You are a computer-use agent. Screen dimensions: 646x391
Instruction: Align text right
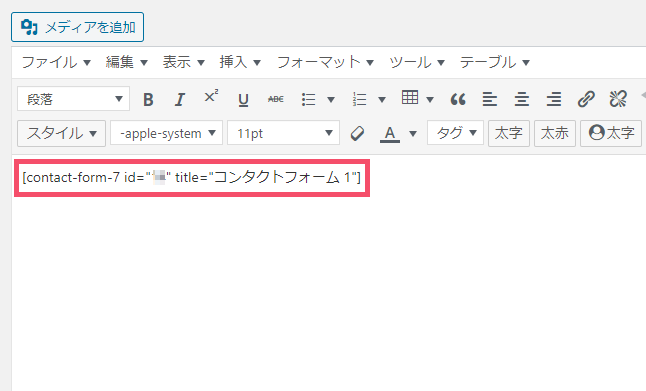pyautogui.click(x=554, y=99)
